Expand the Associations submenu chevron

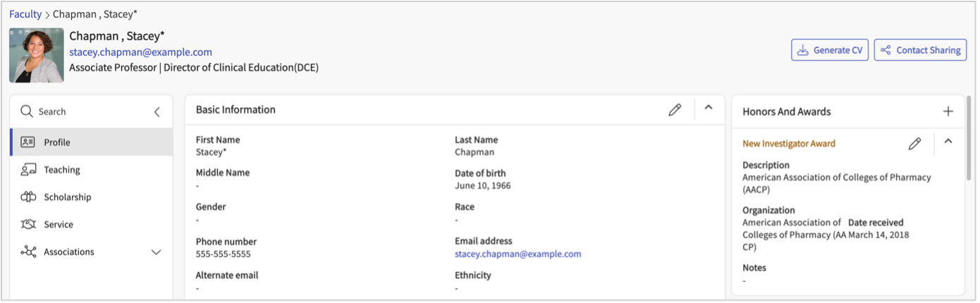click(x=157, y=252)
